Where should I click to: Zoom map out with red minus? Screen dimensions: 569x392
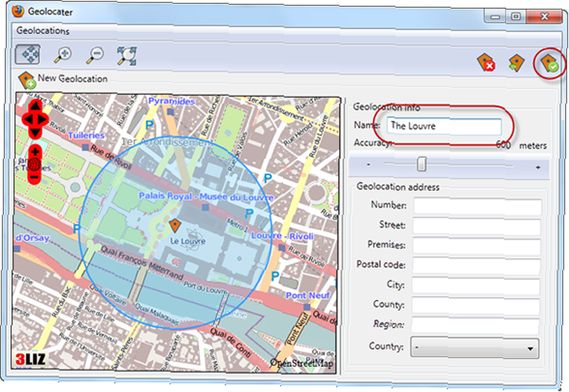pyautogui.click(x=35, y=177)
